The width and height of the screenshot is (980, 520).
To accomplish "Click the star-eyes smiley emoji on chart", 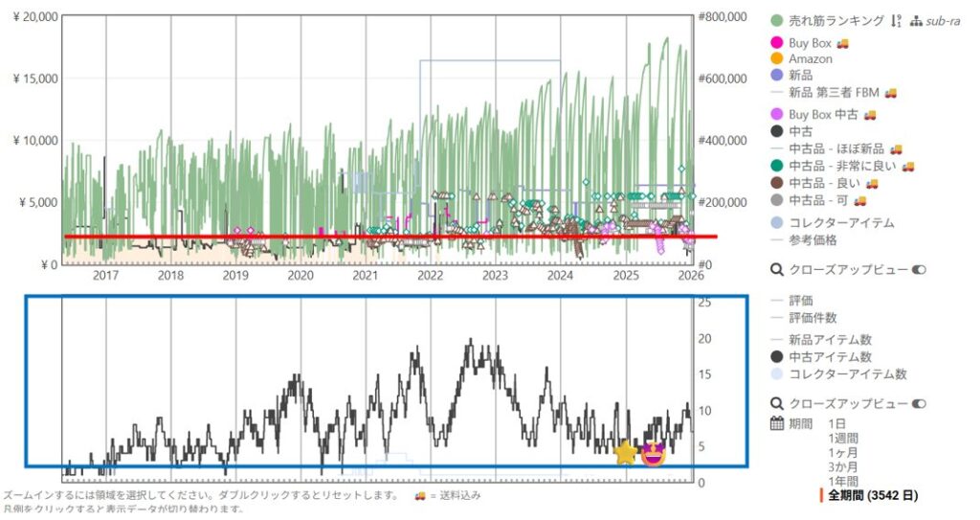I will (x=654, y=453).
